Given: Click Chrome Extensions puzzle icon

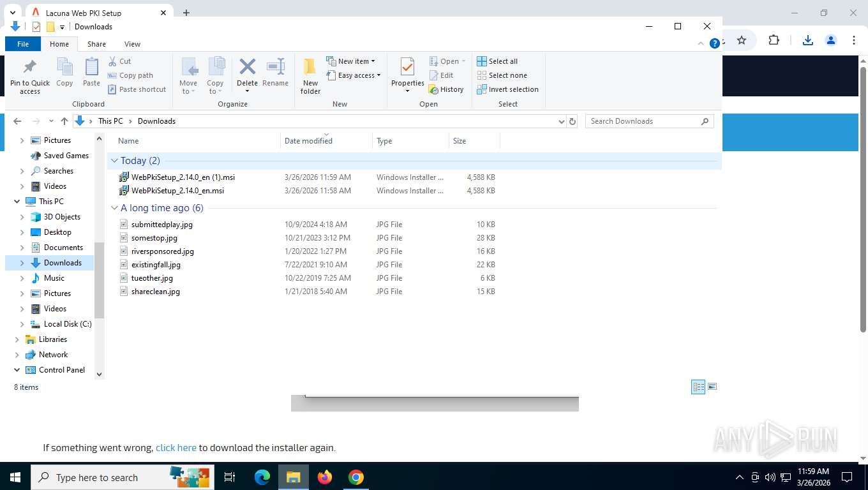Looking at the screenshot, I should coord(774,40).
